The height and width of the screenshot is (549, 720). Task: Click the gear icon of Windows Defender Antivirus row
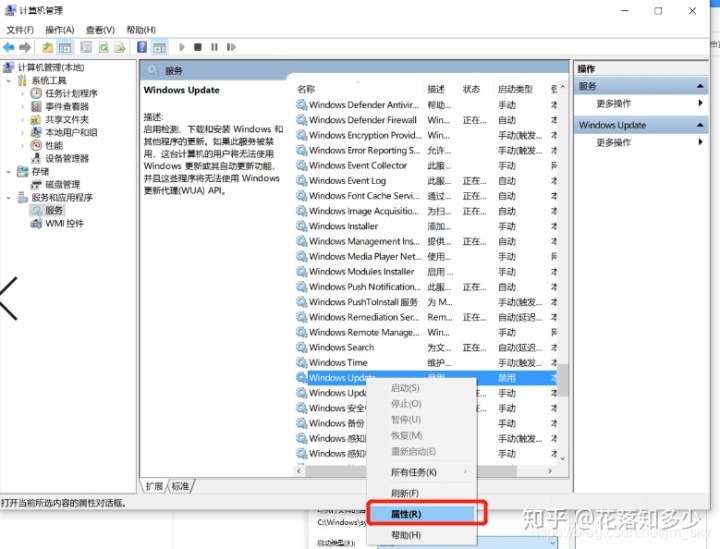pos(301,105)
